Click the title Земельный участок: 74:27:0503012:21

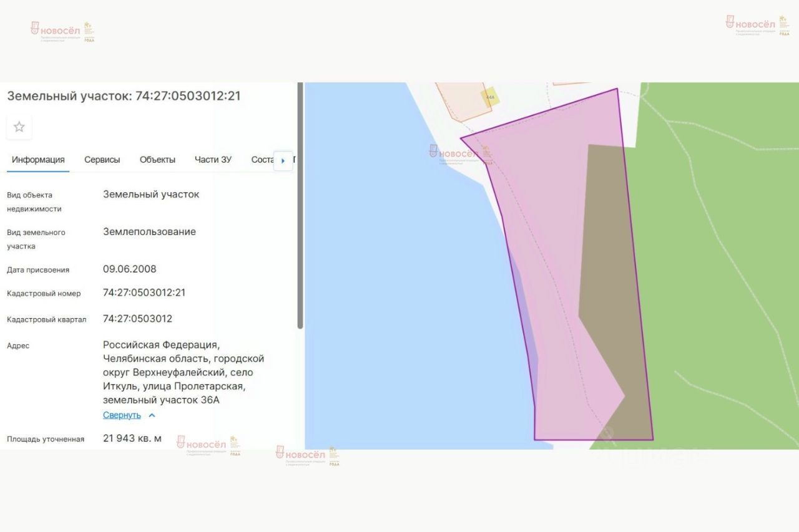[x=124, y=96]
